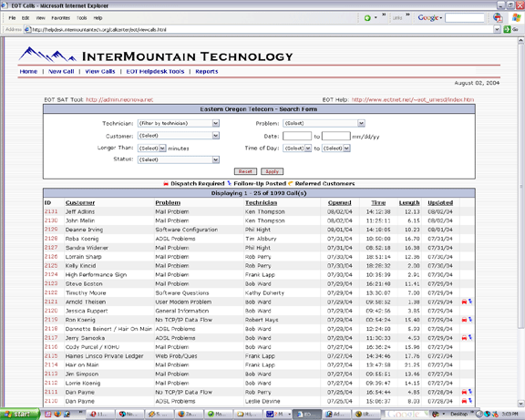Sort calls by Updated column header

440,203
